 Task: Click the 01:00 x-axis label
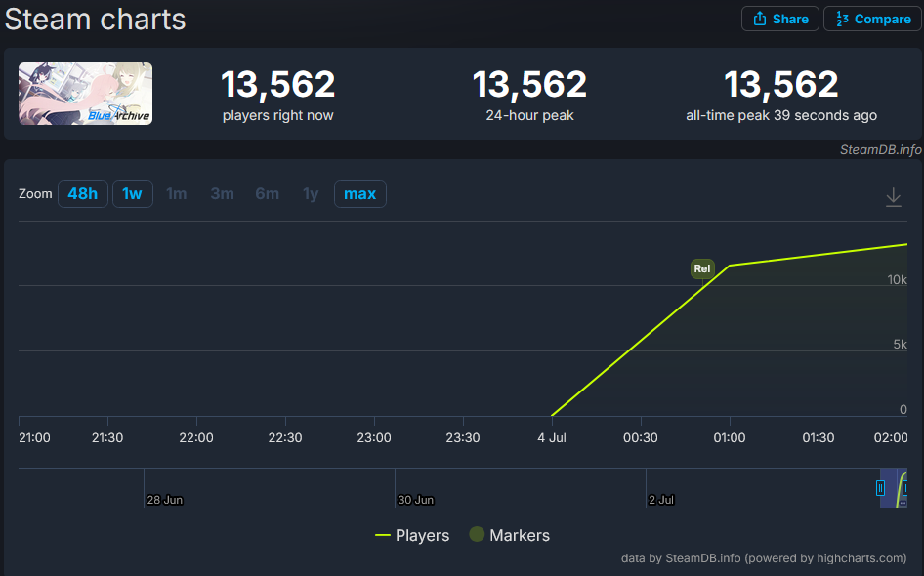click(x=730, y=438)
